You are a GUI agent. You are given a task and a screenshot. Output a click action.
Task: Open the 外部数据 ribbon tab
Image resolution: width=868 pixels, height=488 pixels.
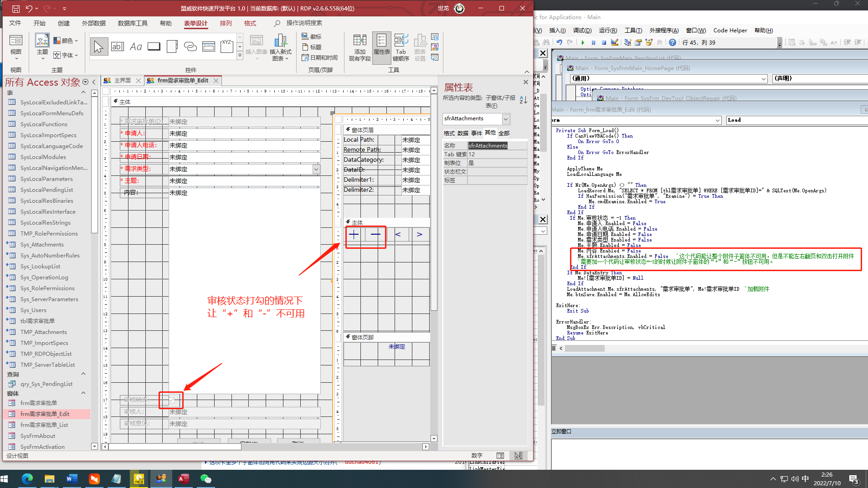coord(94,23)
